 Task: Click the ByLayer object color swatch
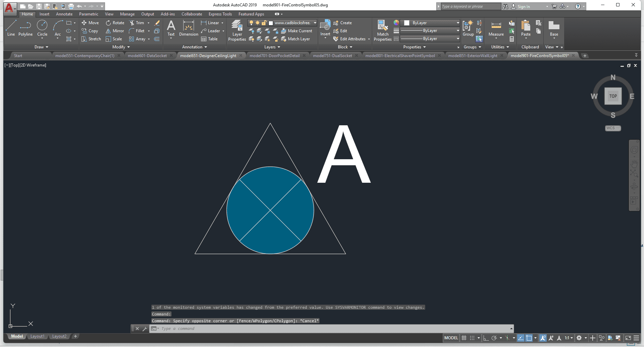[x=407, y=23]
